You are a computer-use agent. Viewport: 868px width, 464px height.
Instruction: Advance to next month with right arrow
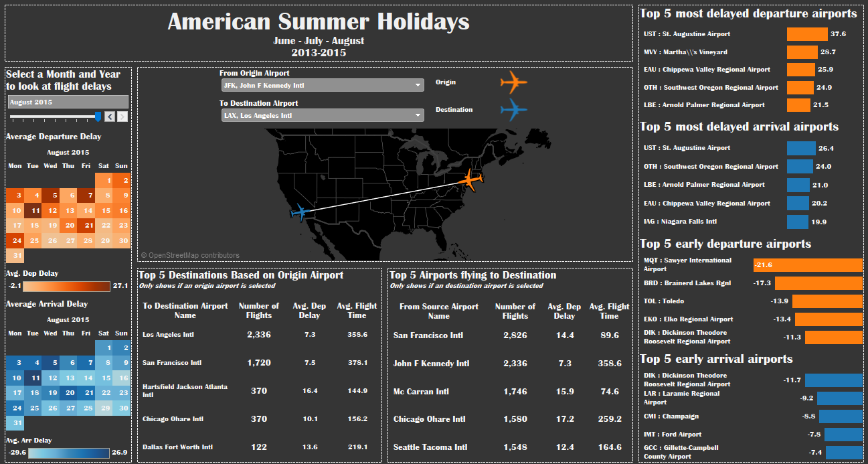(x=122, y=117)
